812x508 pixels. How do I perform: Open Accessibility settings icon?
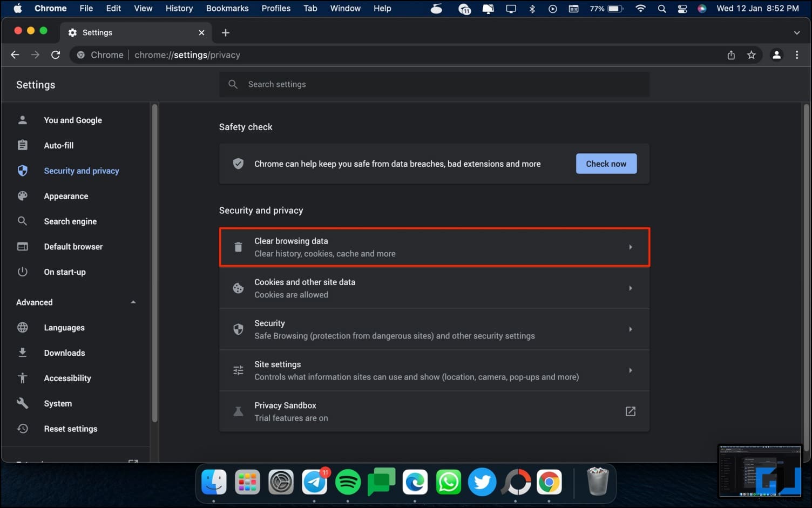pyautogui.click(x=23, y=378)
